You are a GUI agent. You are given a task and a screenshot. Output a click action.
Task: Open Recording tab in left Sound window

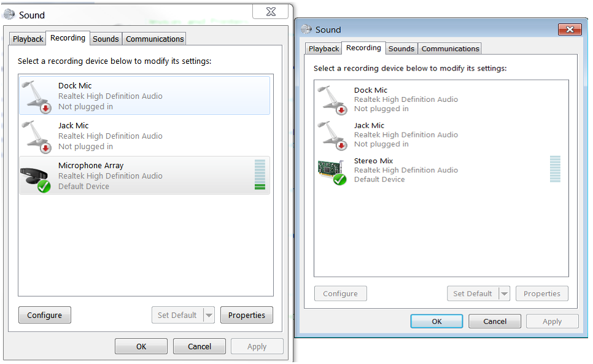(68, 38)
